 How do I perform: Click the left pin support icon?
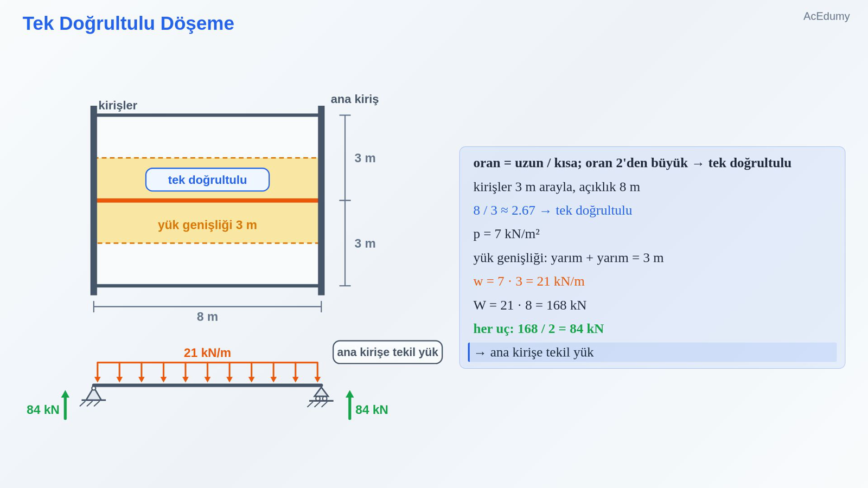pos(93,396)
